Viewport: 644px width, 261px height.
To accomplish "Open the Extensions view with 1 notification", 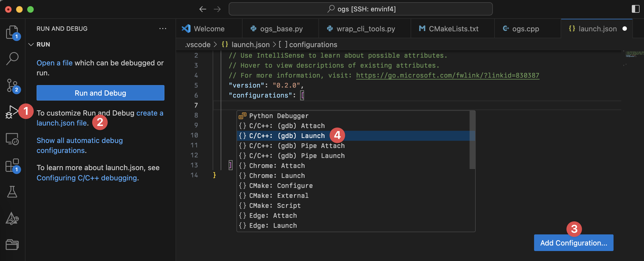I will tap(12, 165).
